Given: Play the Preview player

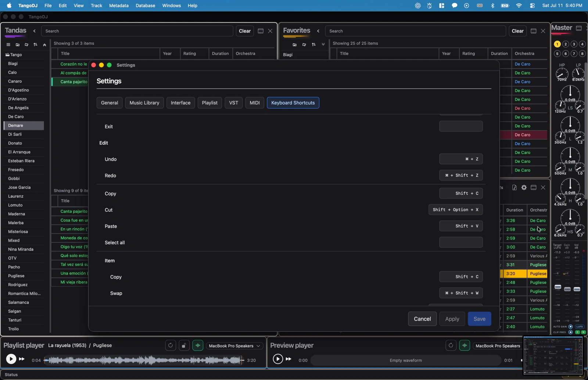Looking at the screenshot, I should point(278,359).
